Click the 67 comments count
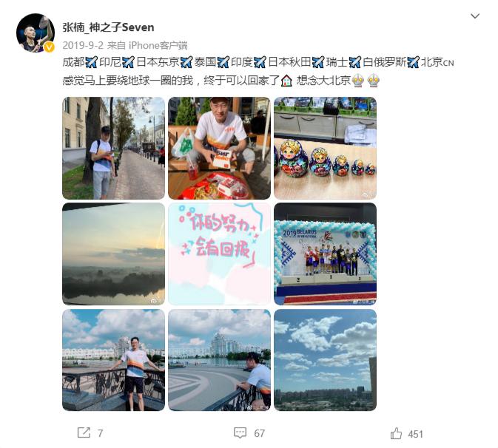 (259, 433)
